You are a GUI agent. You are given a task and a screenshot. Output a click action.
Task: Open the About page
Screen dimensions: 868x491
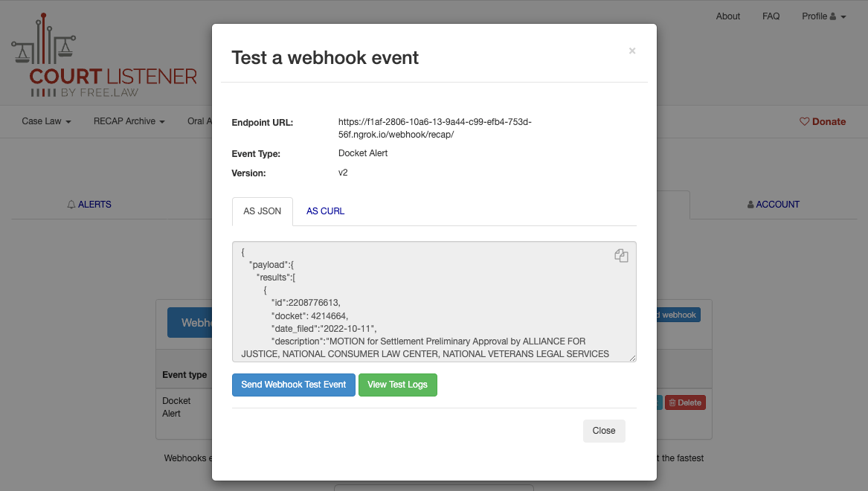tap(727, 16)
